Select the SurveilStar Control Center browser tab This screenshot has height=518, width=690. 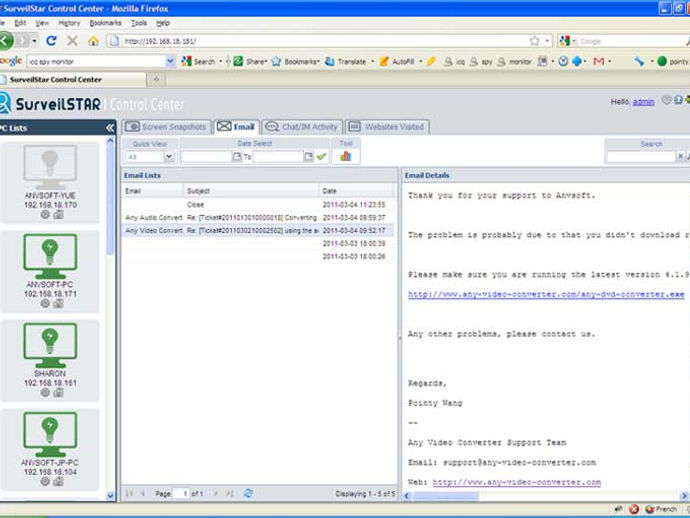tap(73, 80)
